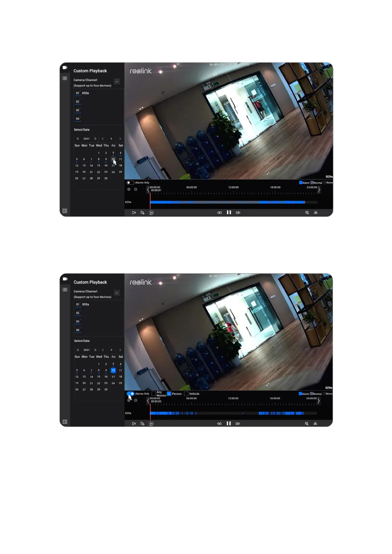Click camera icon atop upper screenshot sidebar

coord(65,67)
